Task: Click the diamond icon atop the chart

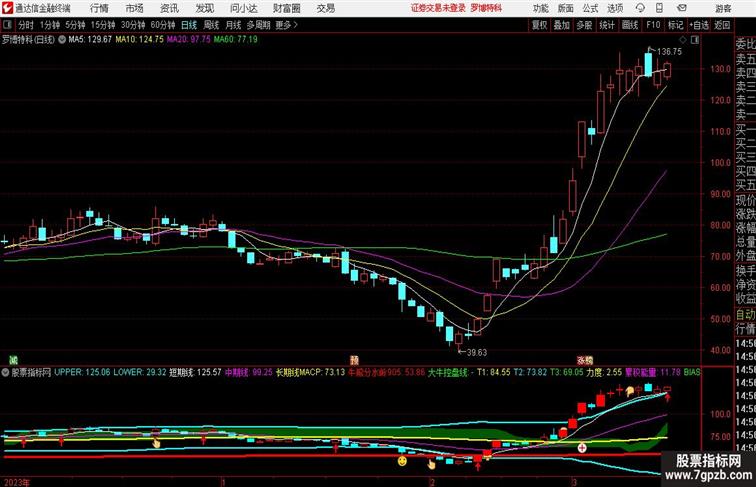Action: 683,40
